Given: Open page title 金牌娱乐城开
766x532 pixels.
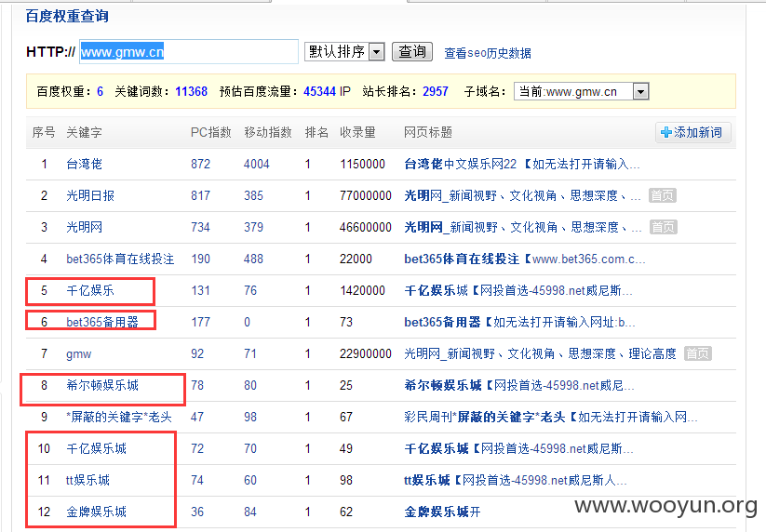Looking at the screenshot, I should [442, 512].
